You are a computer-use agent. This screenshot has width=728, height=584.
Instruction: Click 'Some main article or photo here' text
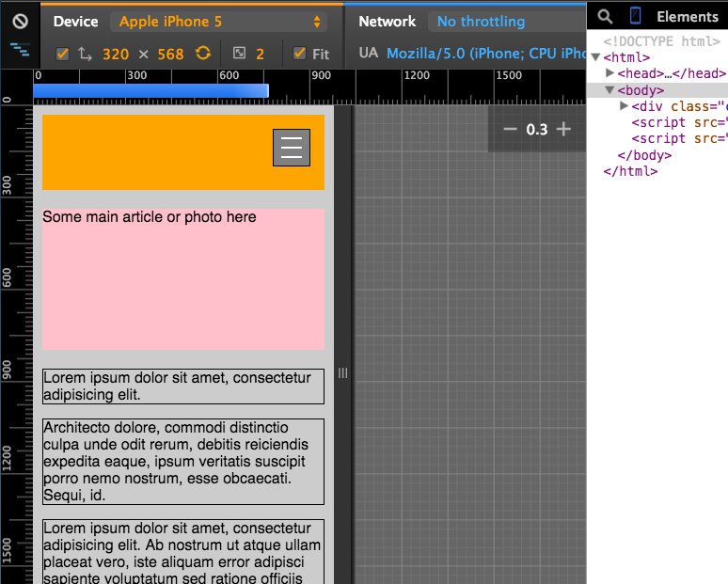tap(150, 217)
